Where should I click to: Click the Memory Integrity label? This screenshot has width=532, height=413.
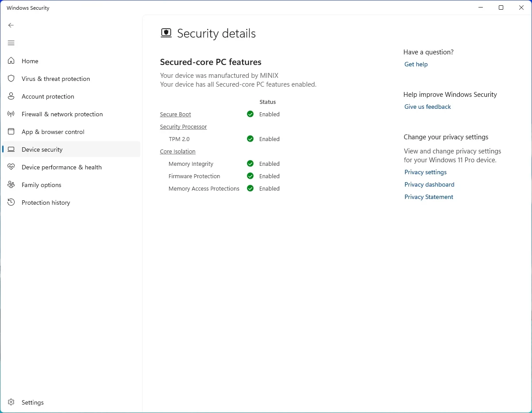point(191,164)
